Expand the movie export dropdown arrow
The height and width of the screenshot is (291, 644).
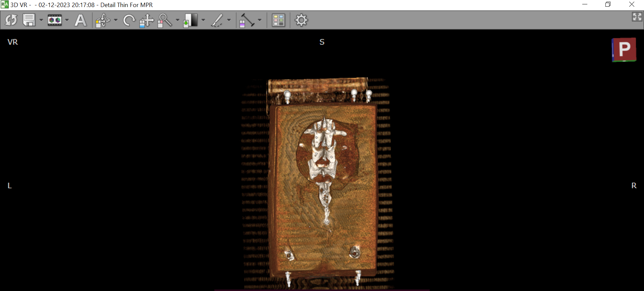(x=67, y=20)
